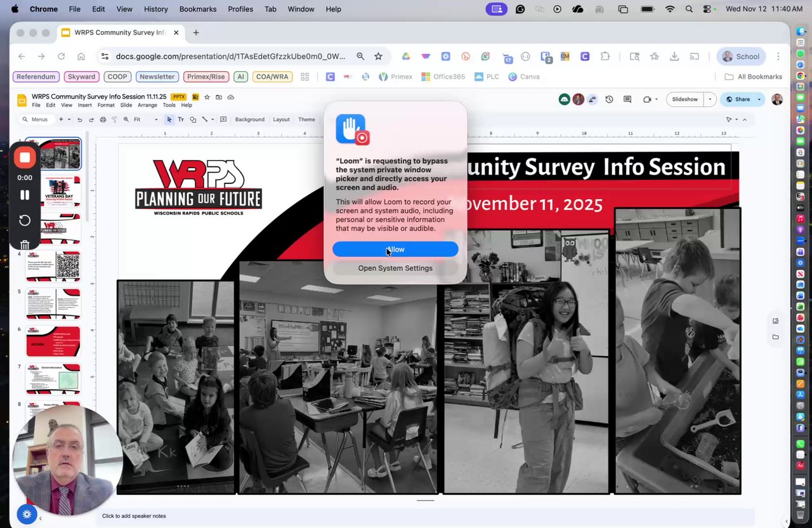
Task: Select slide 4 thumbnail with QR code
Action: click(x=53, y=267)
